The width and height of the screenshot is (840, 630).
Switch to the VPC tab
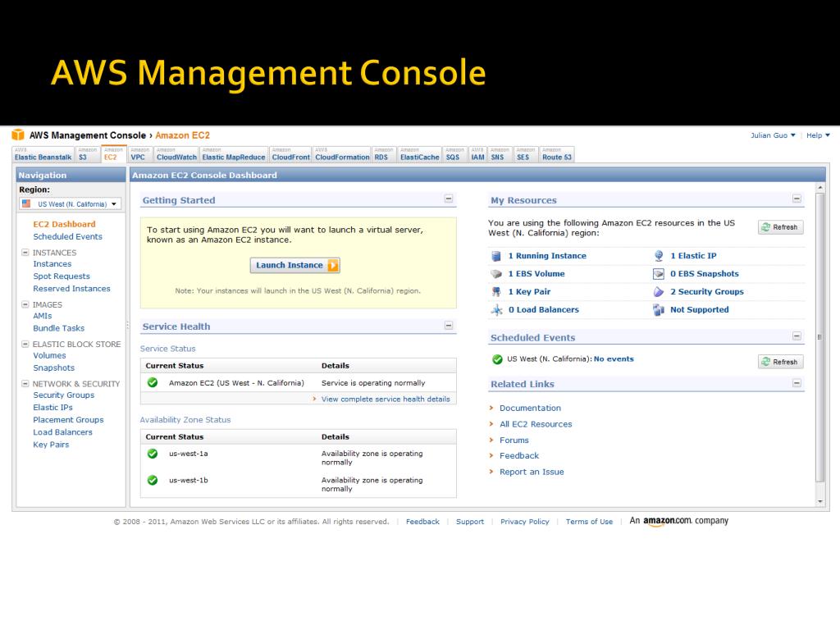tap(141, 155)
